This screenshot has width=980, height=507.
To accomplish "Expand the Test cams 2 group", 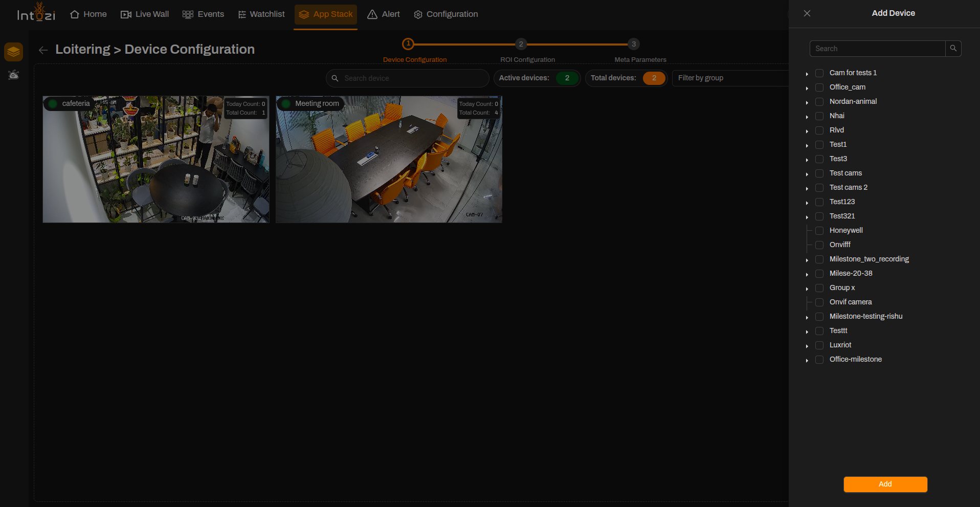I will click(x=807, y=189).
